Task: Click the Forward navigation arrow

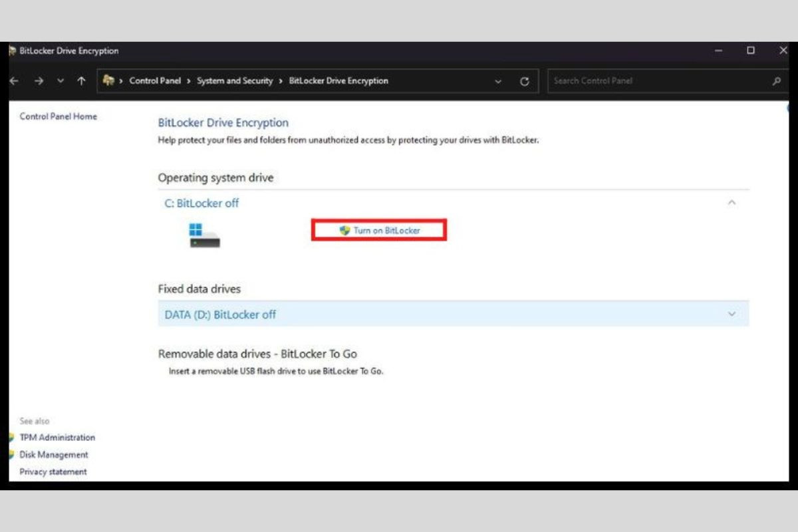Action: [x=39, y=80]
